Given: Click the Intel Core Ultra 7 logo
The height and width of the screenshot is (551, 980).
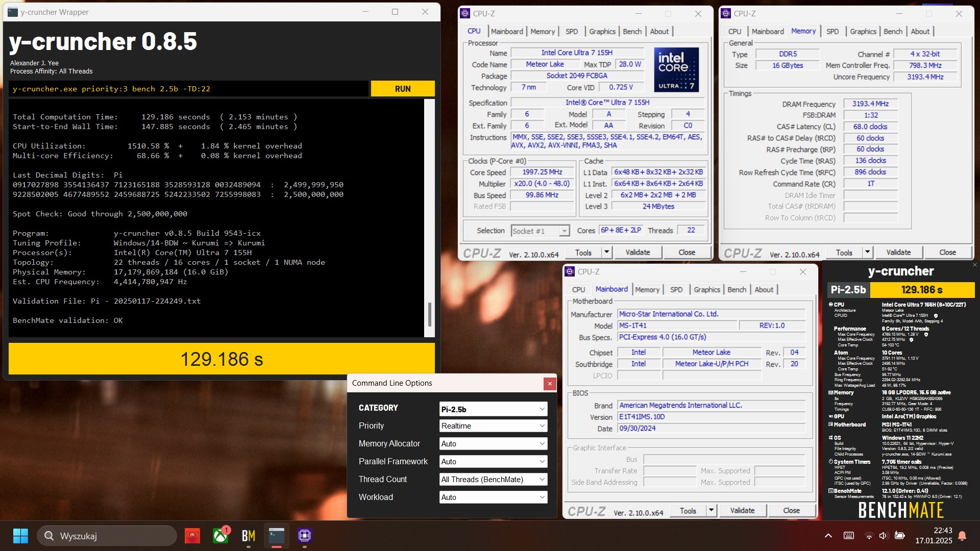Looking at the screenshot, I should (x=676, y=69).
